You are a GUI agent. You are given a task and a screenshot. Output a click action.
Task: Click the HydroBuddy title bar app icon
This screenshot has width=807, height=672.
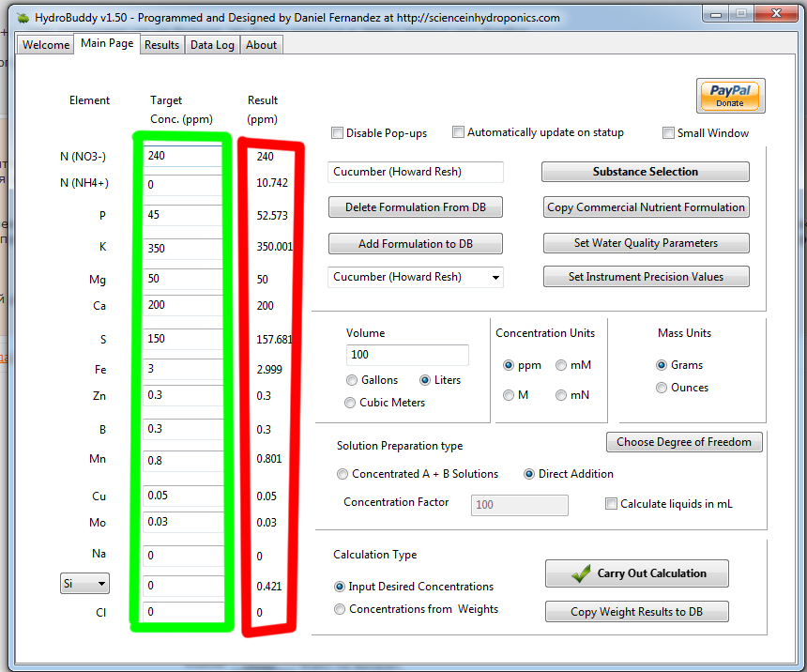coord(23,18)
